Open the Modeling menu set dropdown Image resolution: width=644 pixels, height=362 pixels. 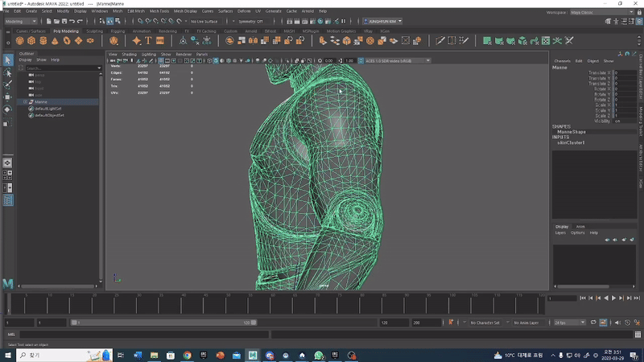click(21, 22)
